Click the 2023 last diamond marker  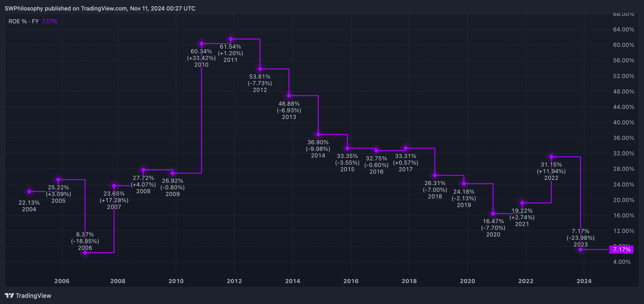click(581, 250)
